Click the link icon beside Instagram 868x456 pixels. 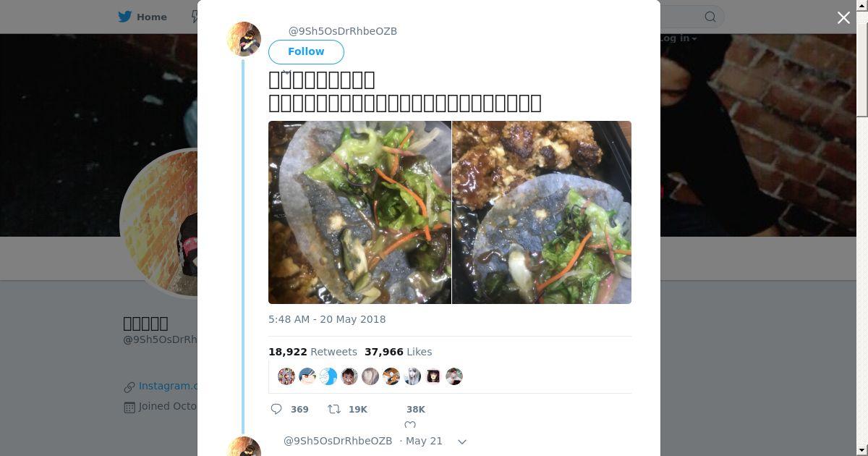pos(129,387)
